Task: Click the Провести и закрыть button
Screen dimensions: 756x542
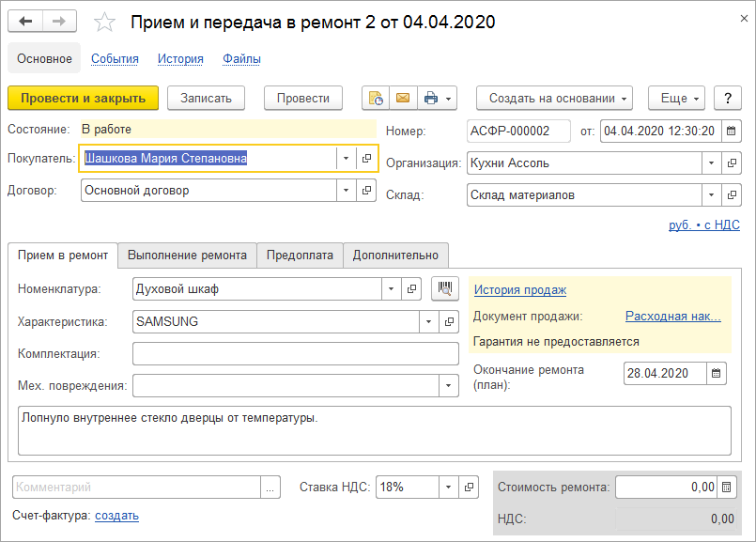Action: [x=83, y=98]
